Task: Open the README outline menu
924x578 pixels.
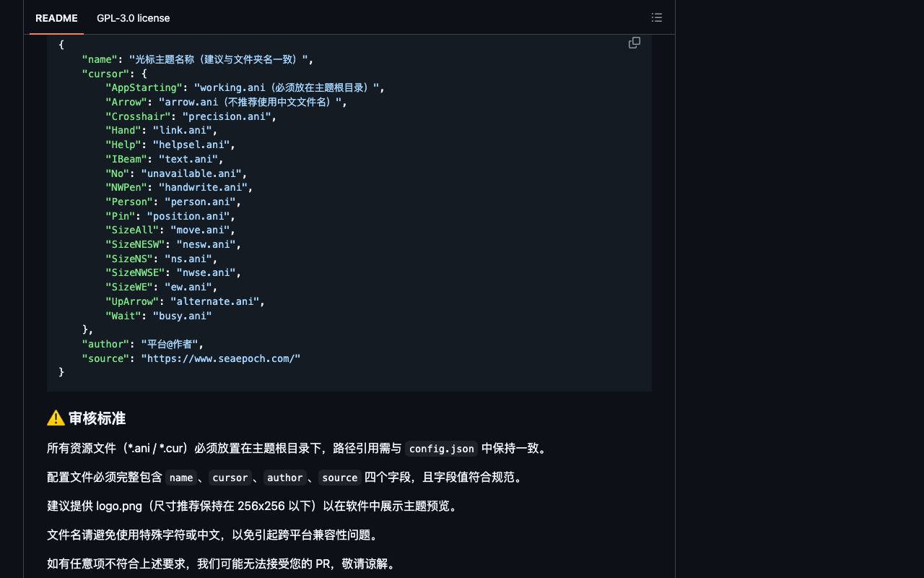Action: [x=657, y=17]
